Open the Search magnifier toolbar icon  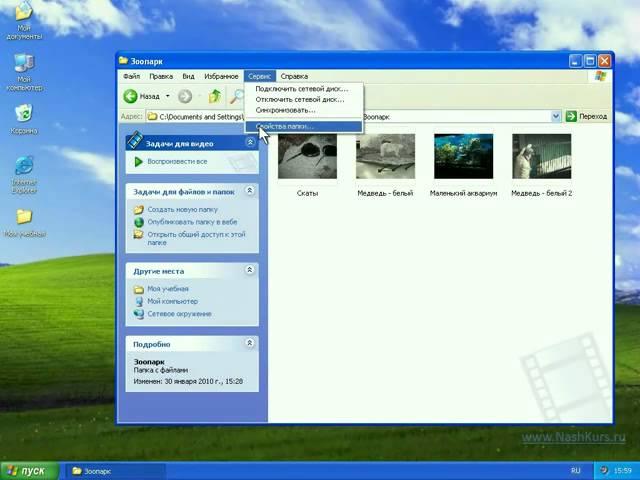[x=237, y=97]
